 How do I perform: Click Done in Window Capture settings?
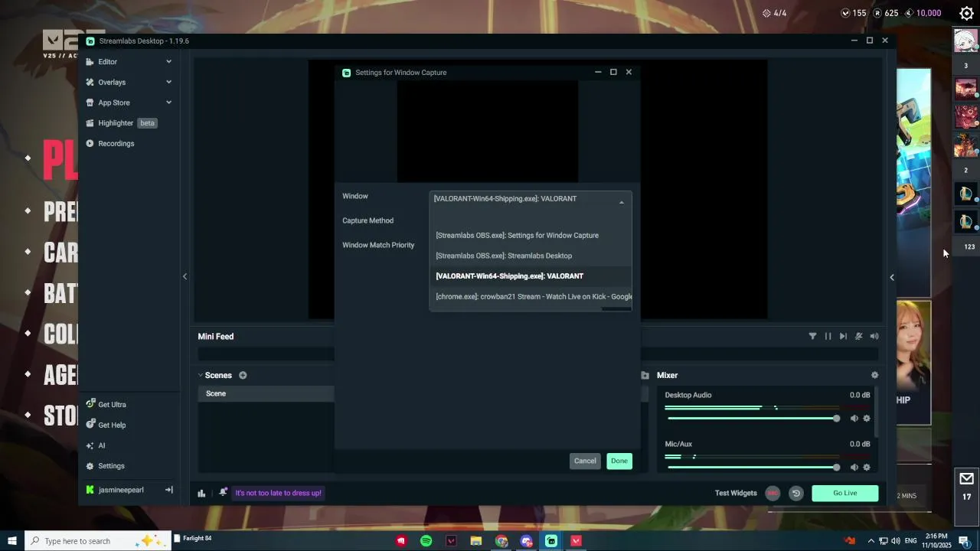(x=619, y=461)
